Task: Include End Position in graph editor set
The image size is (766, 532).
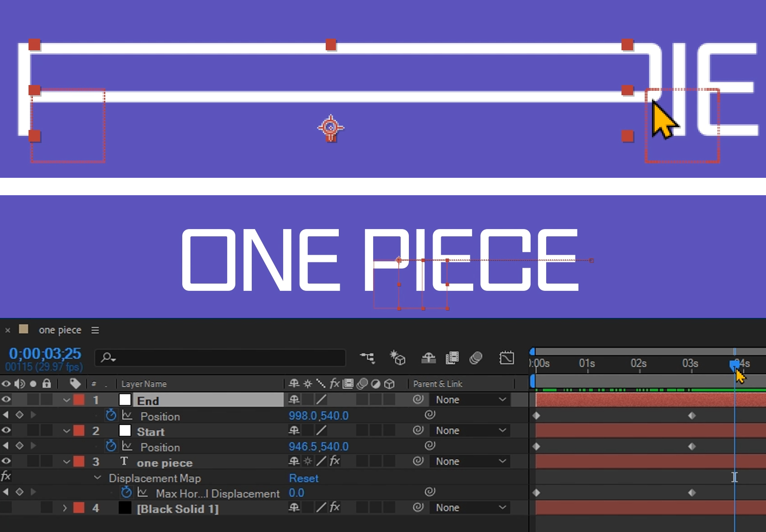Action: pos(127,415)
